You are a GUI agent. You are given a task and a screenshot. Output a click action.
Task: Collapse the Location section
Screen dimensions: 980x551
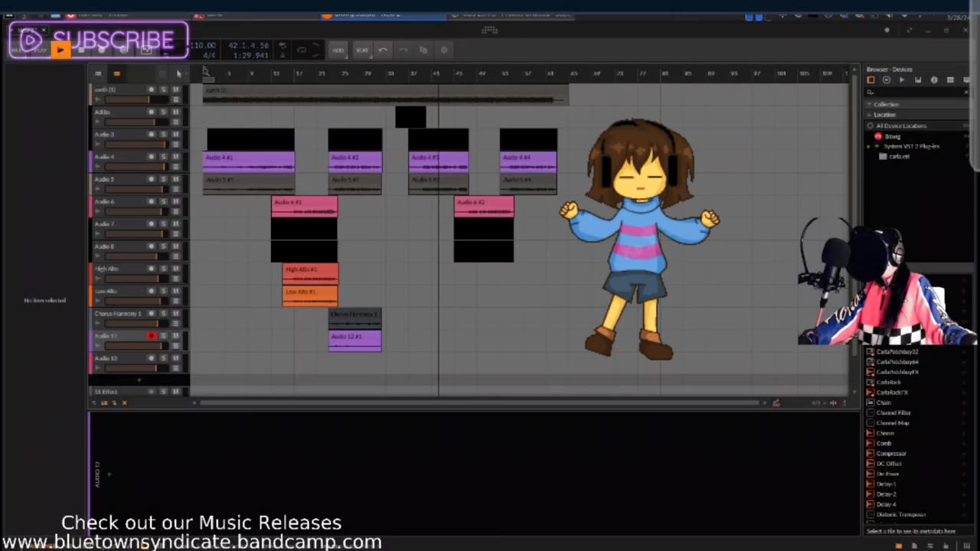point(884,115)
